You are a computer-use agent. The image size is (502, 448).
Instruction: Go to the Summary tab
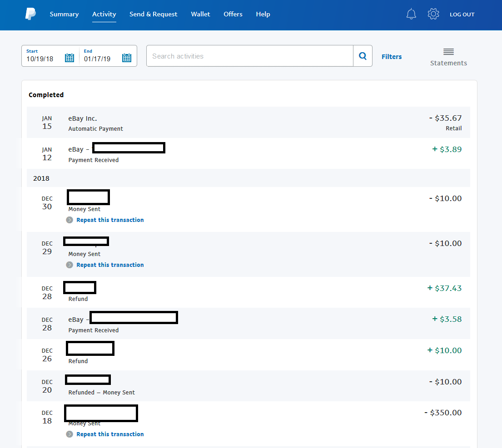pyautogui.click(x=64, y=14)
